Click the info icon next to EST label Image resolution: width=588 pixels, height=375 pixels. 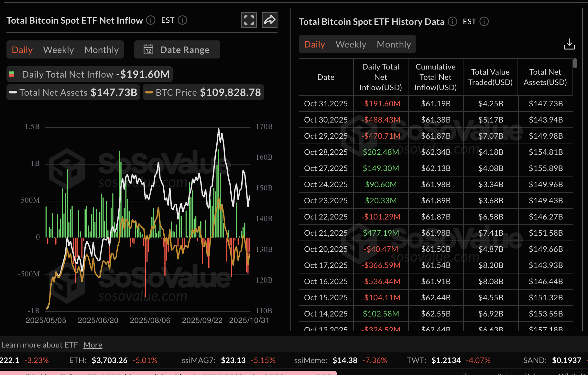click(x=182, y=20)
